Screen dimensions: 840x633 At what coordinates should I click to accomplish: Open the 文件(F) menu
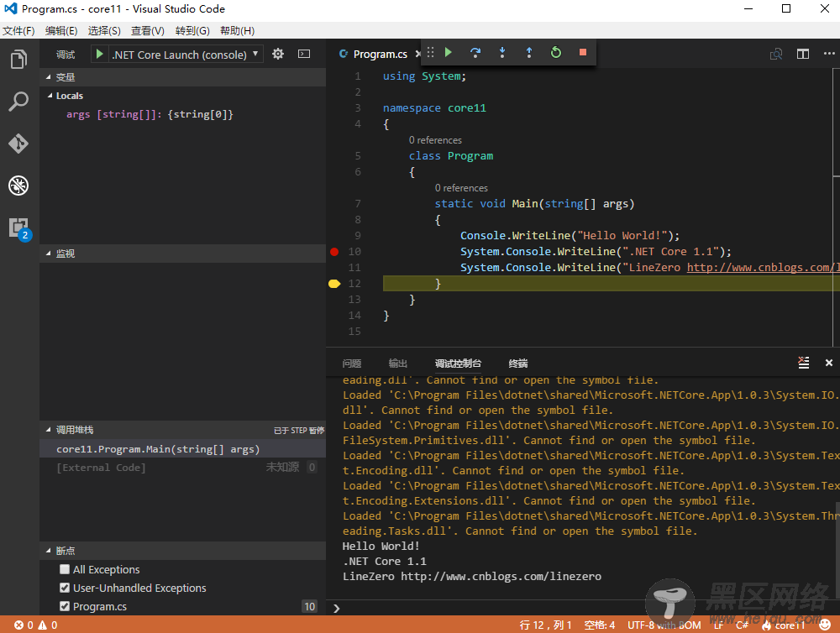coord(18,30)
